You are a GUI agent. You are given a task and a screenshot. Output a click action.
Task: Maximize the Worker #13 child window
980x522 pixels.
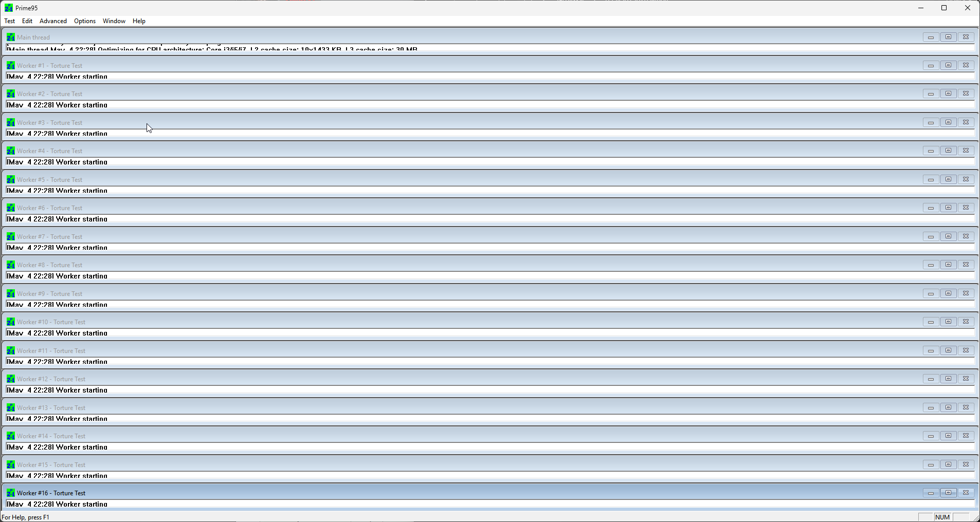tap(948, 407)
